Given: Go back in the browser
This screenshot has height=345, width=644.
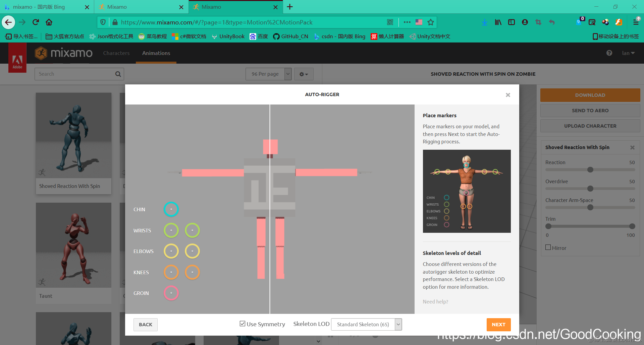Looking at the screenshot, I should click(8, 22).
